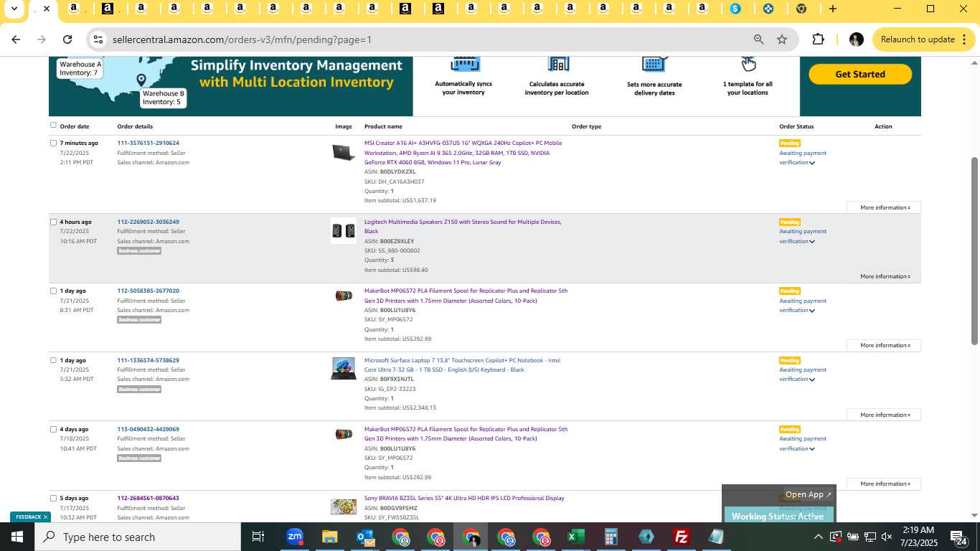Image resolution: width=980 pixels, height=551 pixels.
Task: Check the order placed 7 minutes ago
Action: click(53, 143)
